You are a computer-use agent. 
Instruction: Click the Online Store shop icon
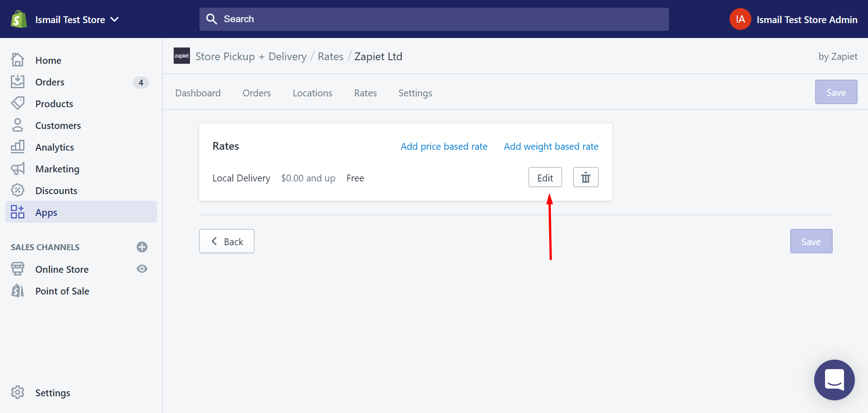point(18,269)
